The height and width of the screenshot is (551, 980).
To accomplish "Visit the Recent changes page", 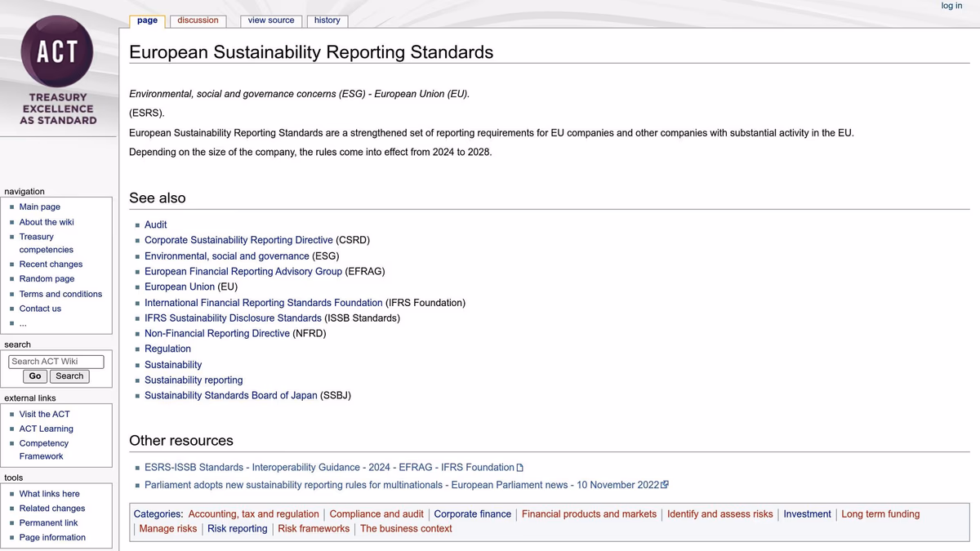I will pos(51,264).
